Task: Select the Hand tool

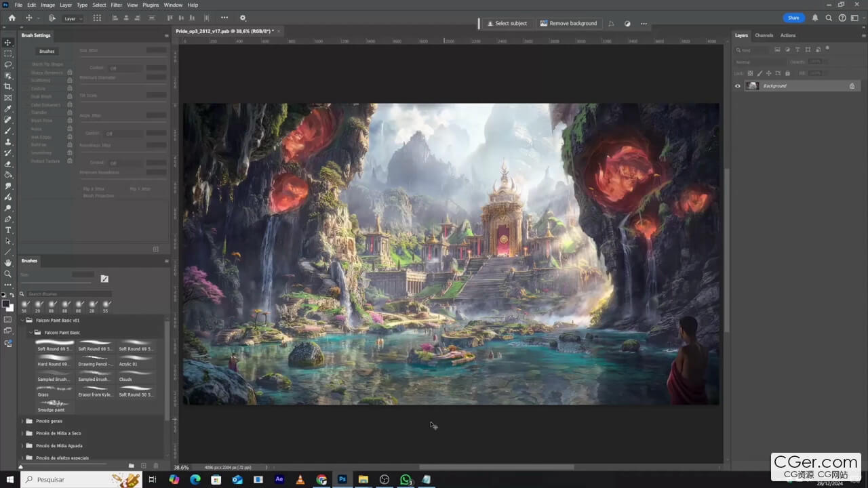Action: [8, 263]
